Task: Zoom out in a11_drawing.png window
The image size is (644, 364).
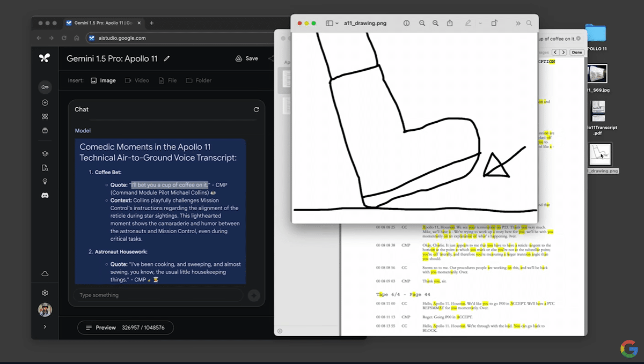Action: pos(422,23)
